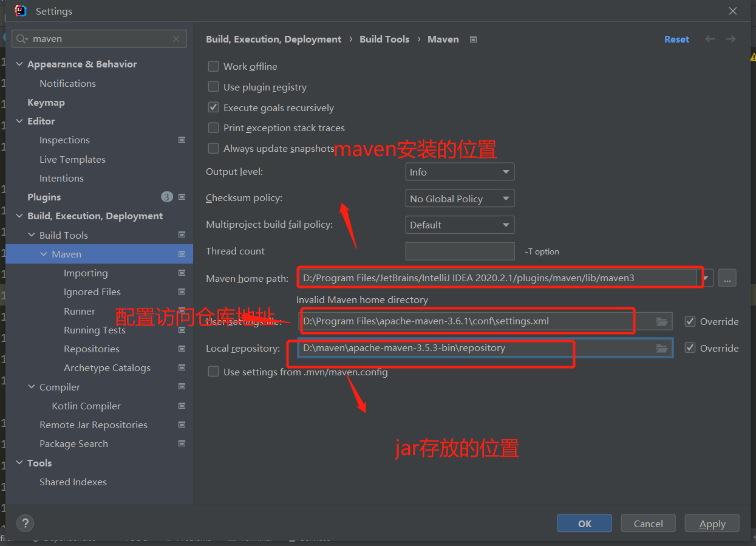Viewport: 756px width, 546px height.
Task: Browse for local repository via folder icon
Action: pos(662,348)
